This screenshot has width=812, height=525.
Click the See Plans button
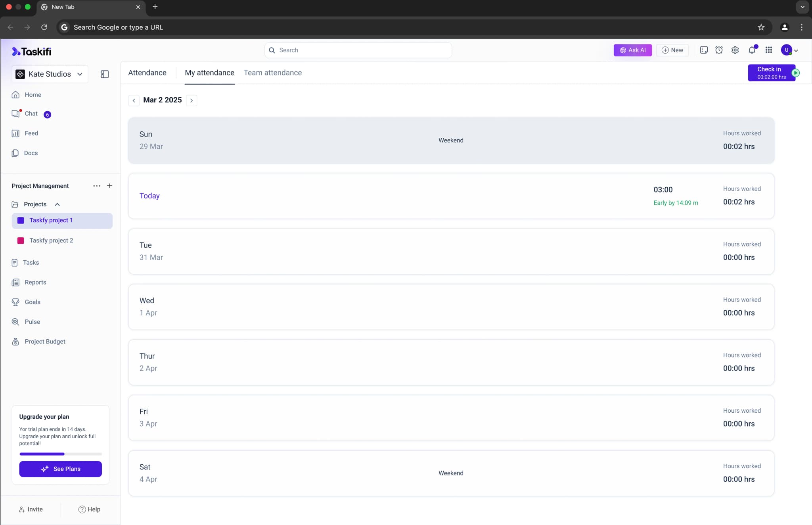60,469
